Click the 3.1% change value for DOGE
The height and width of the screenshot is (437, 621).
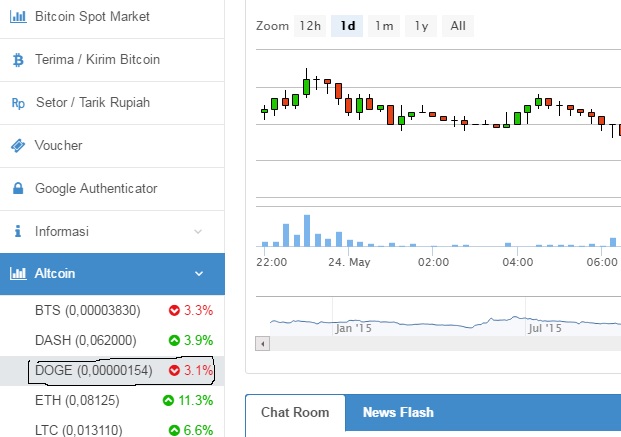198,370
